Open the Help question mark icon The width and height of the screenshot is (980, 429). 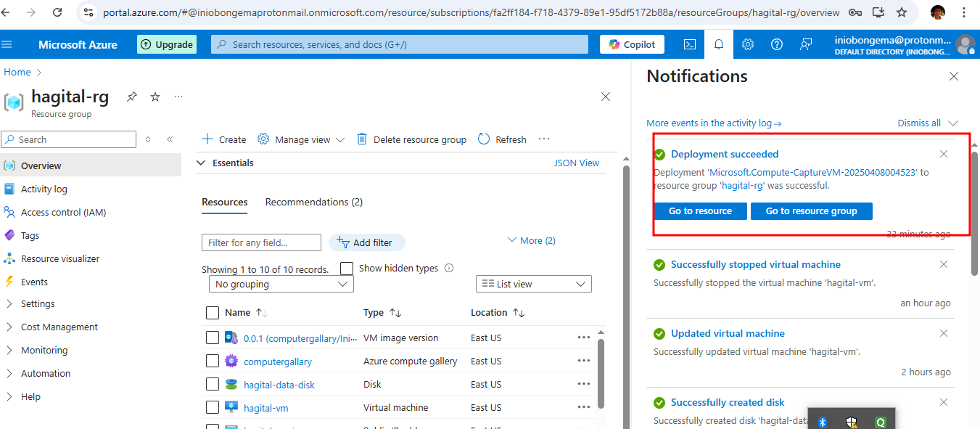(777, 44)
